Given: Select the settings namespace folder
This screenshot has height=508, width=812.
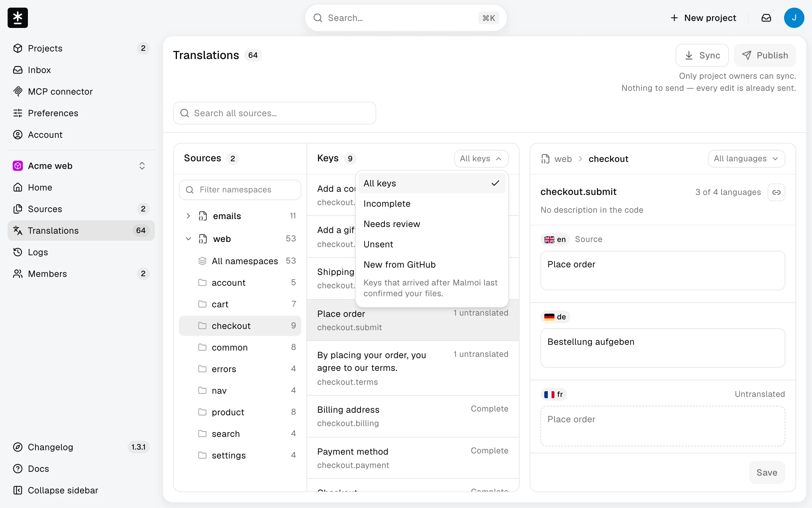Looking at the screenshot, I should click(x=240, y=455).
